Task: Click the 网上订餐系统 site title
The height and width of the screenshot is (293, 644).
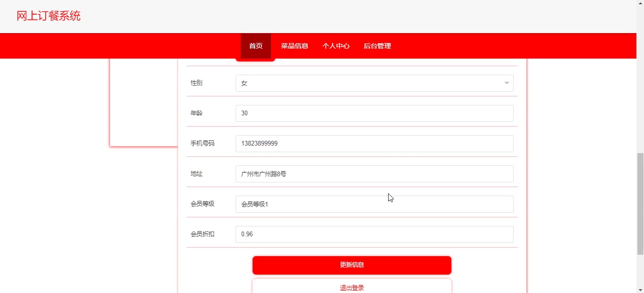Action: click(x=49, y=16)
